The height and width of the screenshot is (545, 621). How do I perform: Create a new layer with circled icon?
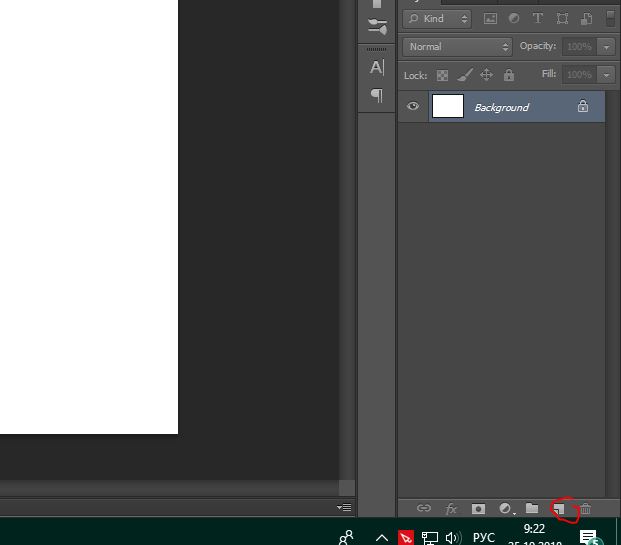[x=559, y=509]
